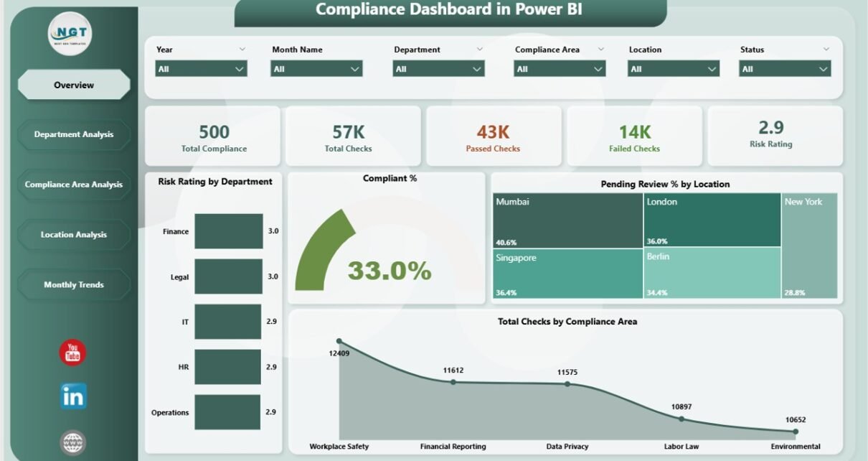Switch to Department Analysis page
Viewport: 868px width, 461px height.
(74, 134)
